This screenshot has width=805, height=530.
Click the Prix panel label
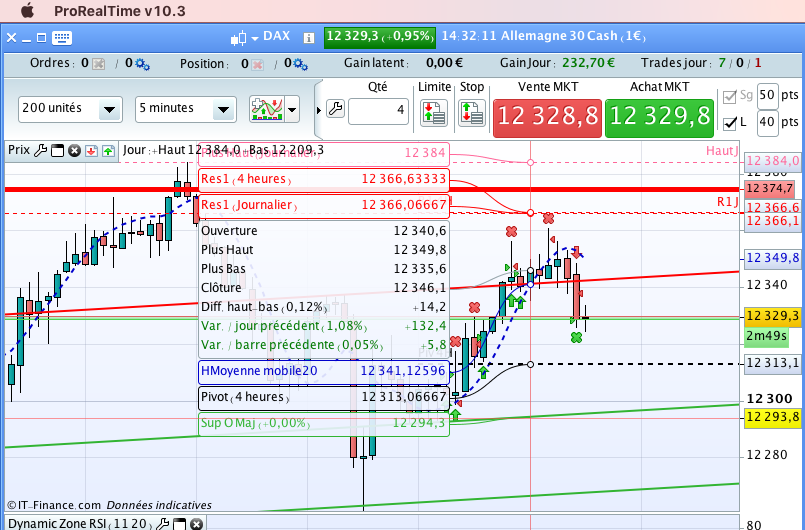(x=19, y=150)
